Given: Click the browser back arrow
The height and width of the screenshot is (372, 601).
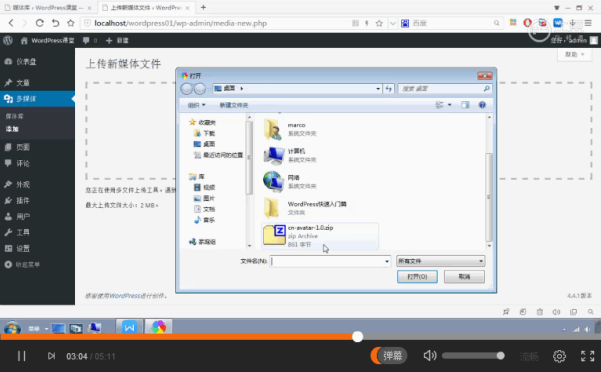Looking at the screenshot, I should [x=11, y=23].
